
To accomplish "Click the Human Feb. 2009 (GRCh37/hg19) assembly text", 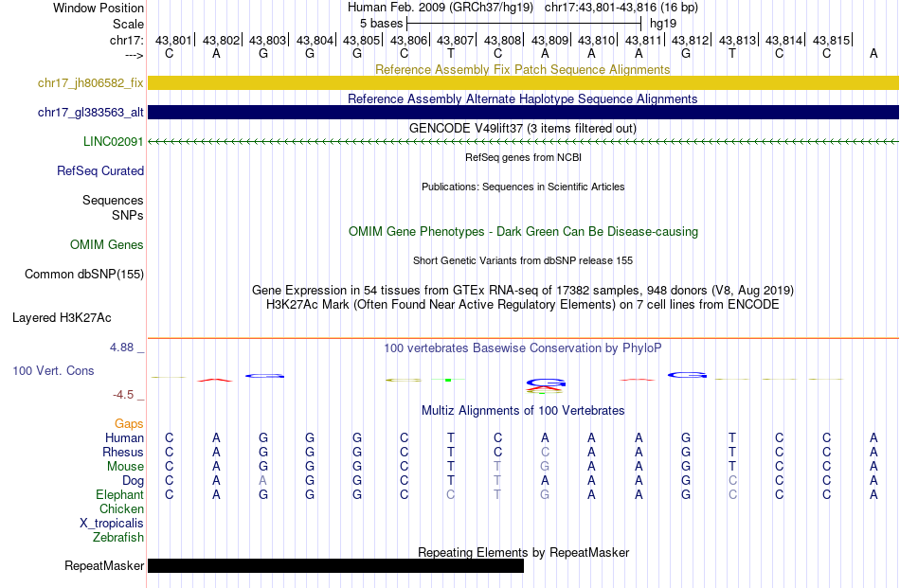I will (441, 8).
